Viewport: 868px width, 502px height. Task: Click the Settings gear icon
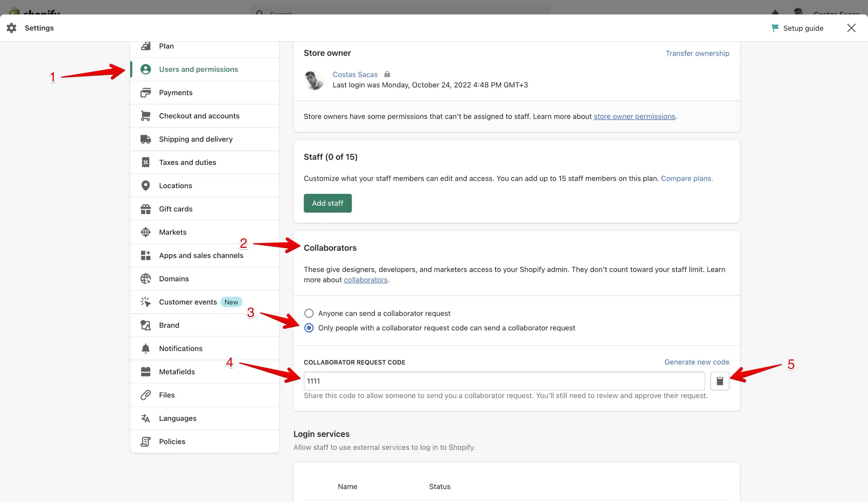[x=11, y=28]
